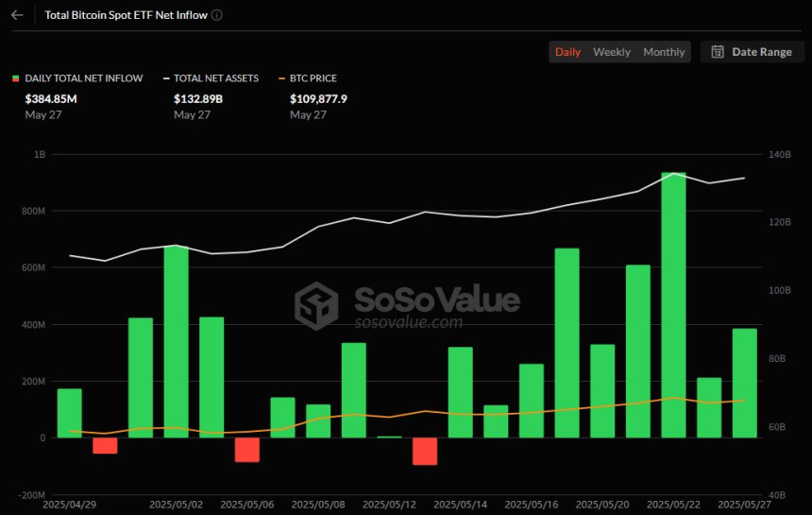Toggle Daily Total Net Inflow legend marker

pyautogui.click(x=15, y=78)
